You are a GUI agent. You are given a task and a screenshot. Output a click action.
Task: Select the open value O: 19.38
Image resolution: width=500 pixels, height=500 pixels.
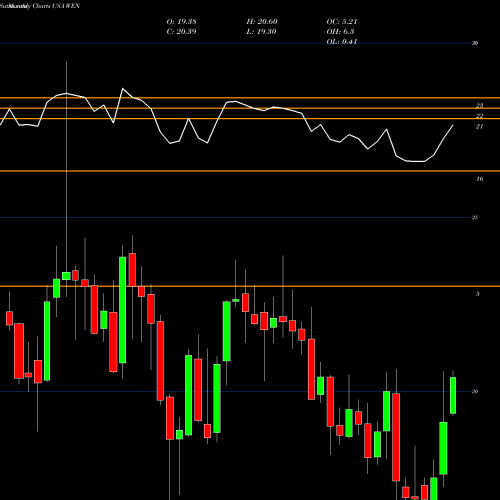181,22
